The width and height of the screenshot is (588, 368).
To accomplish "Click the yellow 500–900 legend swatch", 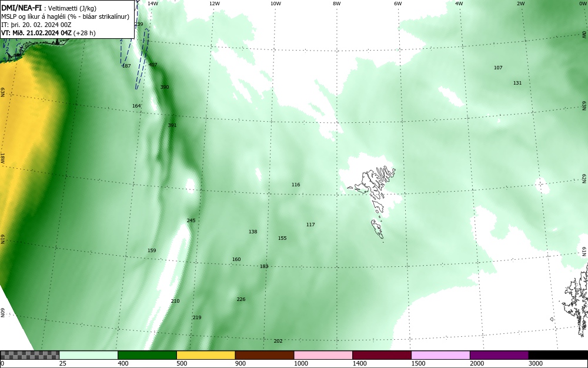I will pos(206,355).
